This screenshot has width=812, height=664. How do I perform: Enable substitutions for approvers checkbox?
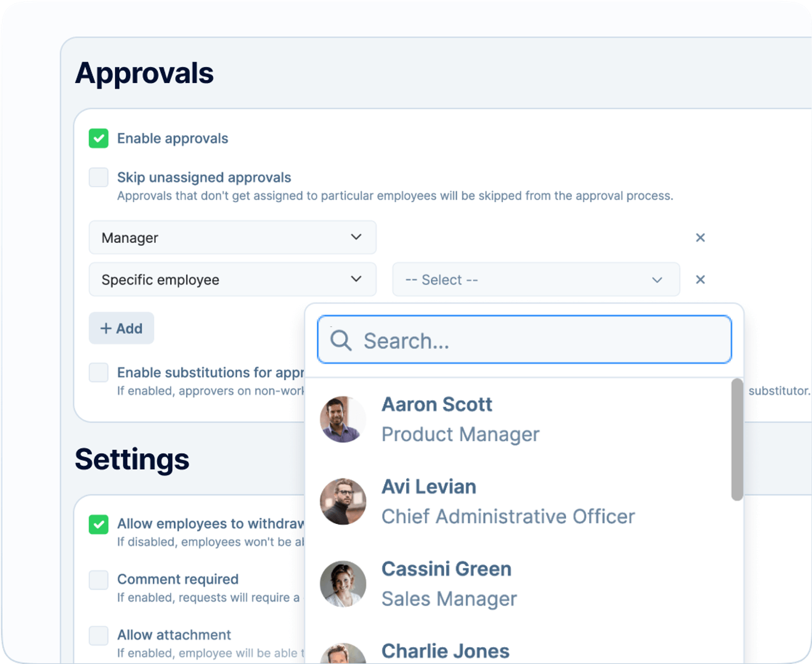pos(98,372)
